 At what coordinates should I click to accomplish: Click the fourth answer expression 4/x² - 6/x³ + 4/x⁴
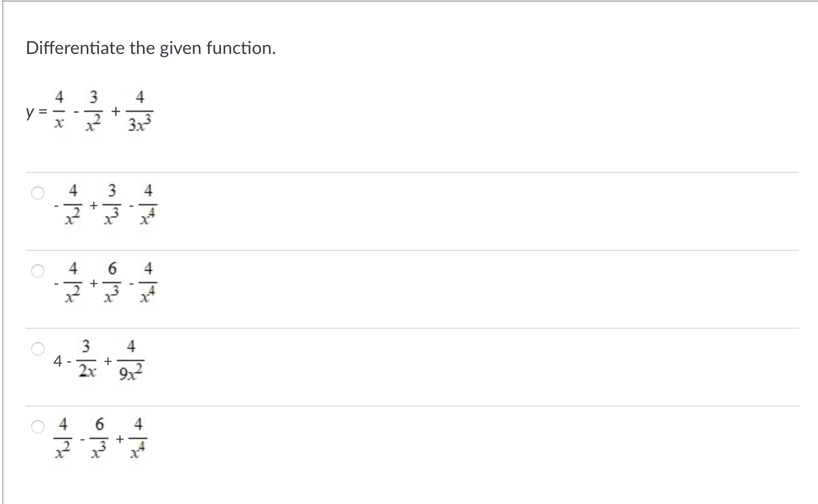pyautogui.click(x=100, y=438)
